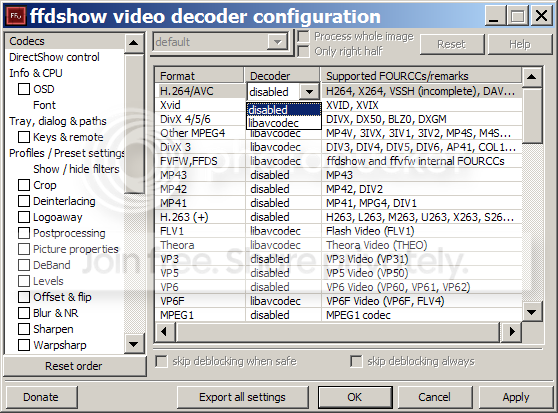Image resolution: width=558 pixels, height=413 pixels.
Task: Click the Reset button at top
Action: (452, 44)
